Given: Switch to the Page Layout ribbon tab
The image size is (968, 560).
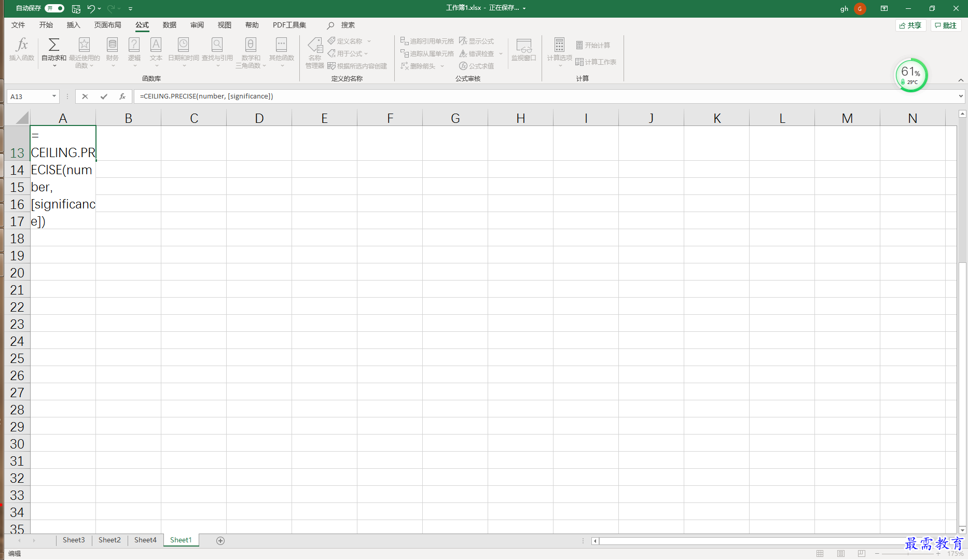Looking at the screenshot, I should click(108, 25).
